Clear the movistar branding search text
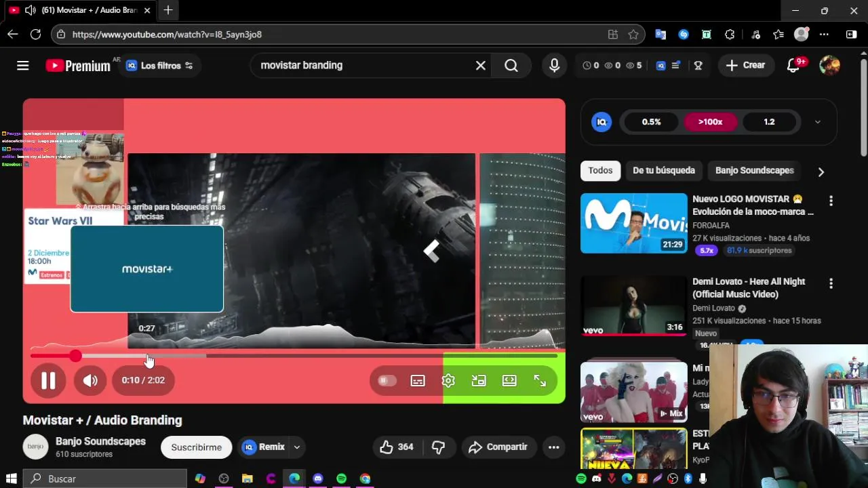 481,66
